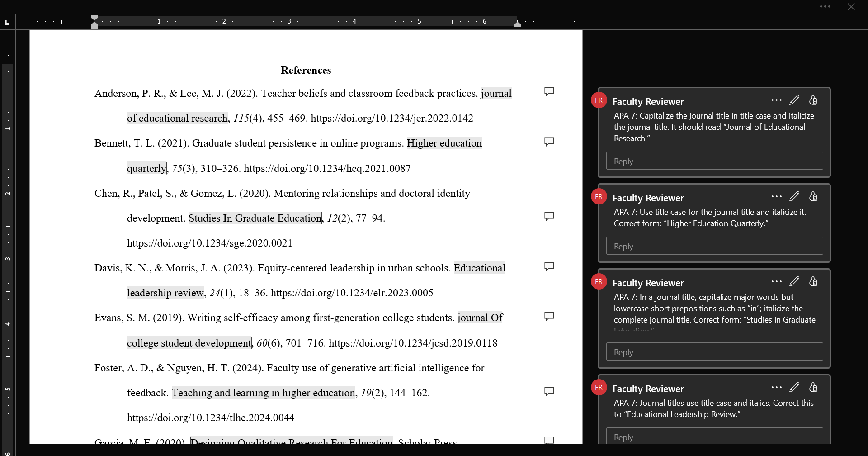The width and height of the screenshot is (868, 456).
Task: Like the Journal of Educational Research comment
Action: coord(813,100)
